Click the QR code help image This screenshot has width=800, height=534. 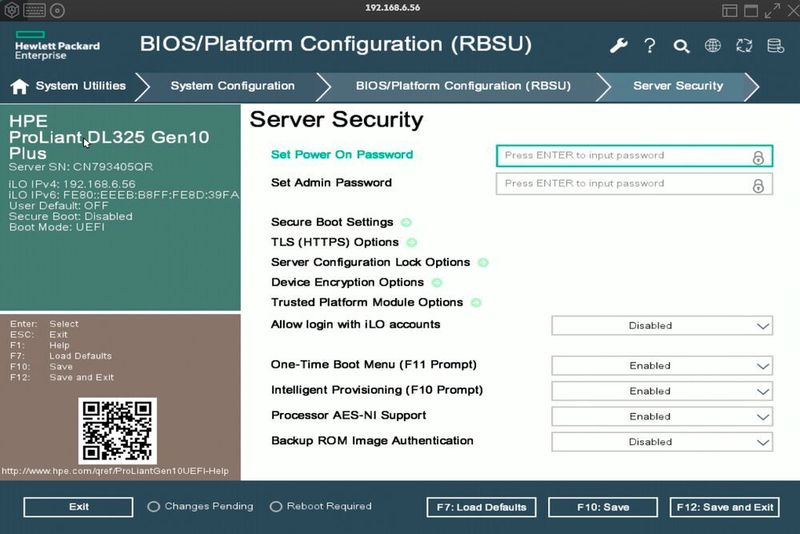[117, 431]
